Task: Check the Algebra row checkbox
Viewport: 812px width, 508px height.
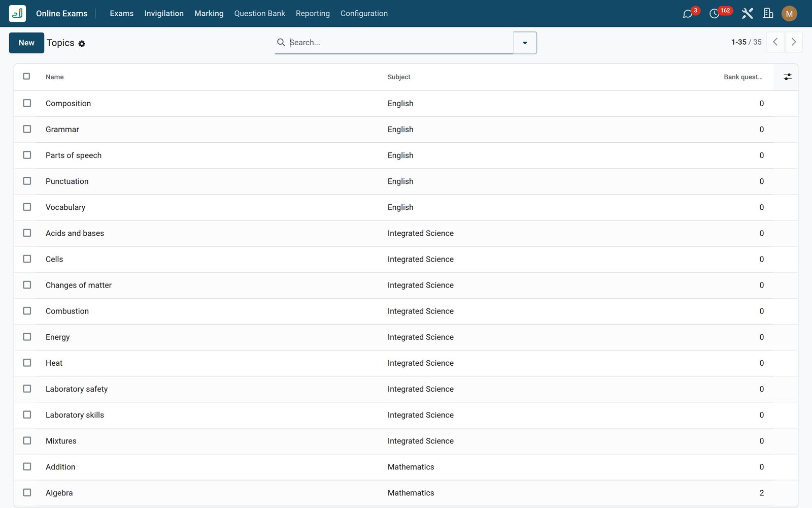Action: (27, 492)
